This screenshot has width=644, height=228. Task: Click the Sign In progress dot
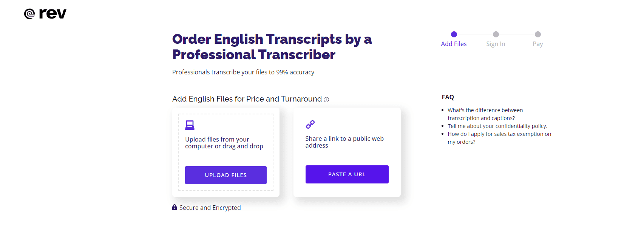[496, 34]
